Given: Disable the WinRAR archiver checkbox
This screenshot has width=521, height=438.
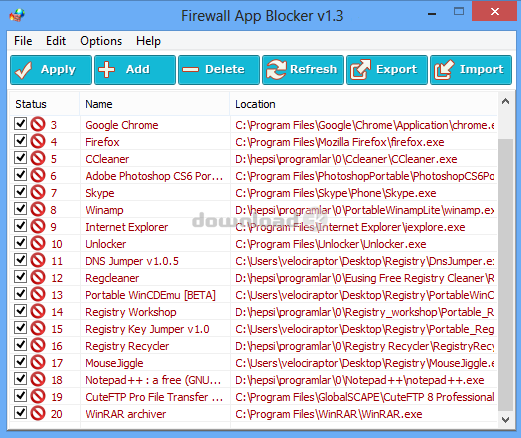Looking at the screenshot, I should pos(20,413).
